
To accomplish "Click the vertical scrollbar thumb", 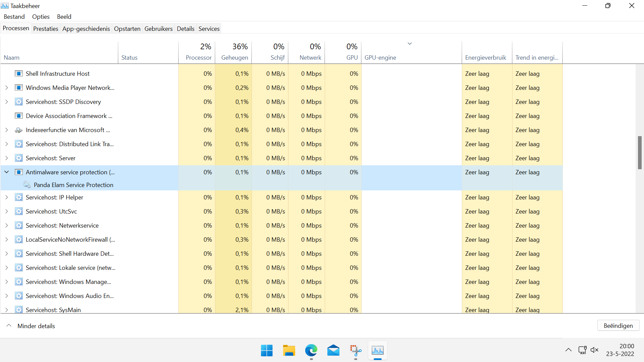I will tap(640, 153).
